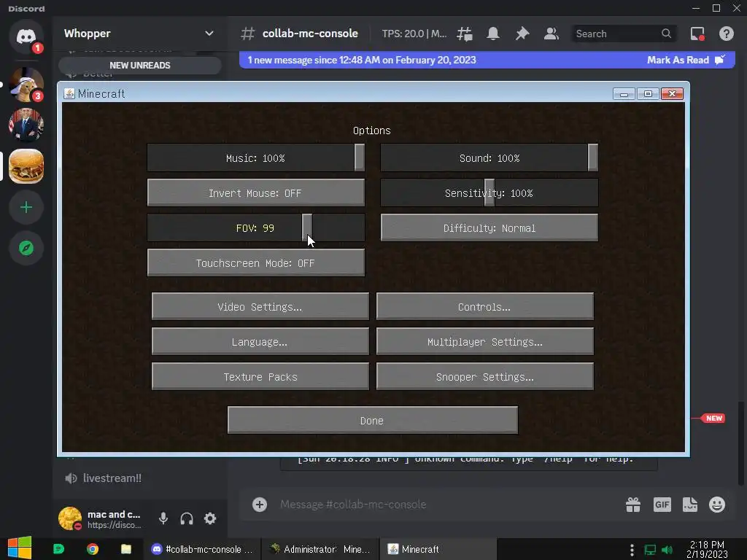Screen dimensions: 747x560
Task: Open Snooper Settings...
Action: [x=485, y=377]
